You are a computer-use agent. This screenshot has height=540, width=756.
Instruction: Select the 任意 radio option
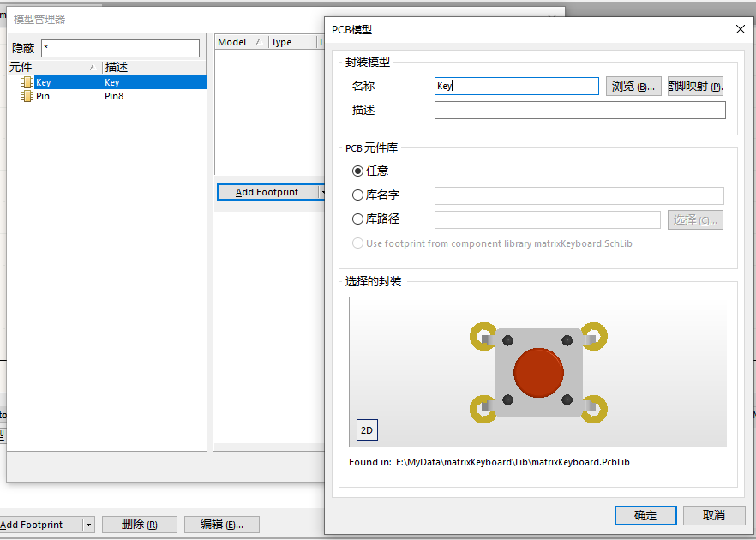[x=358, y=171]
